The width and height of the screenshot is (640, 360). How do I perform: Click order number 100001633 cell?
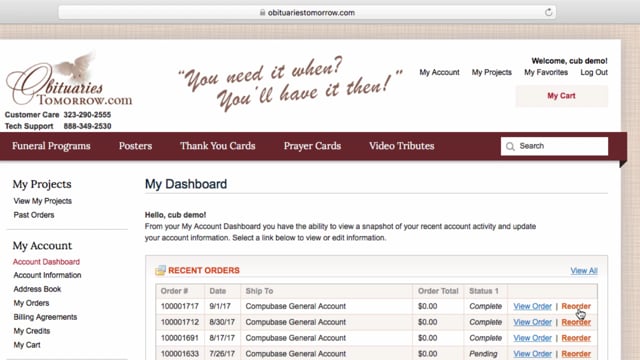point(180,354)
